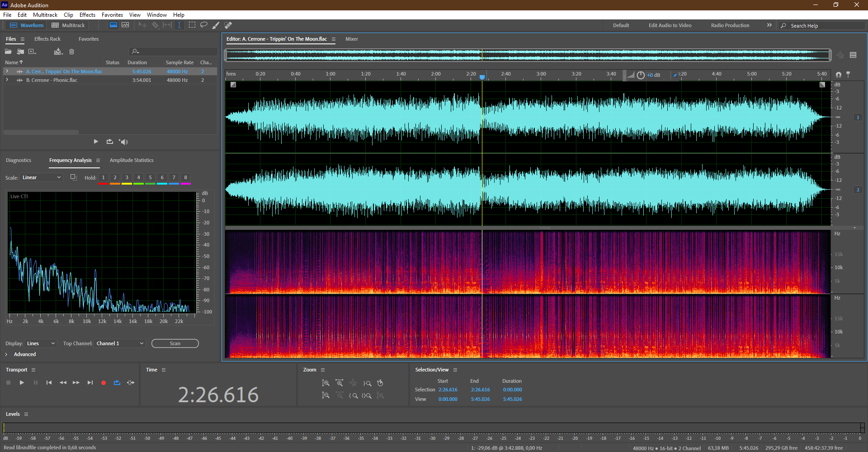Toggle channel 1 enable button
This screenshot has width=868, height=452.
[x=858, y=117]
